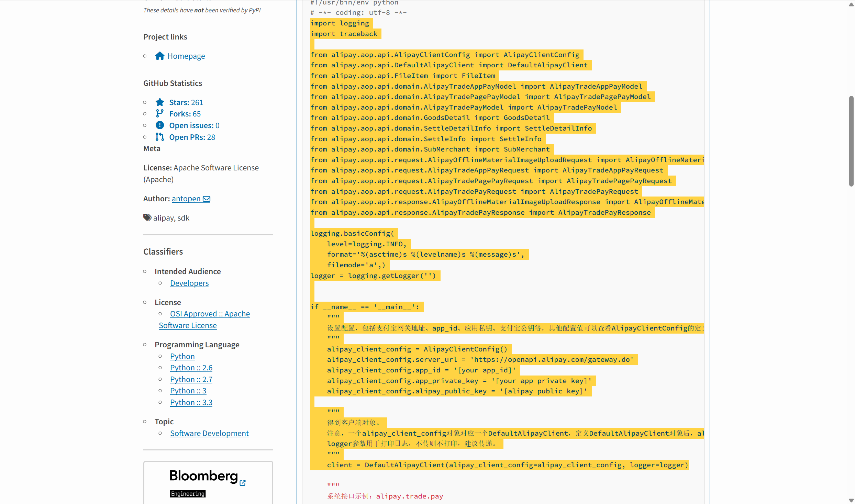This screenshot has height=504, width=855.
Task: Open the Python :: 2.7 classifier
Action: [191, 379]
